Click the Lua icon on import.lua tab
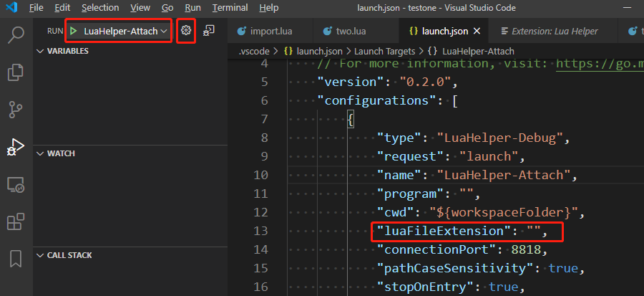The width and height of the screenshot is (644, 296). pyautogui.click(x=242, y=31)
